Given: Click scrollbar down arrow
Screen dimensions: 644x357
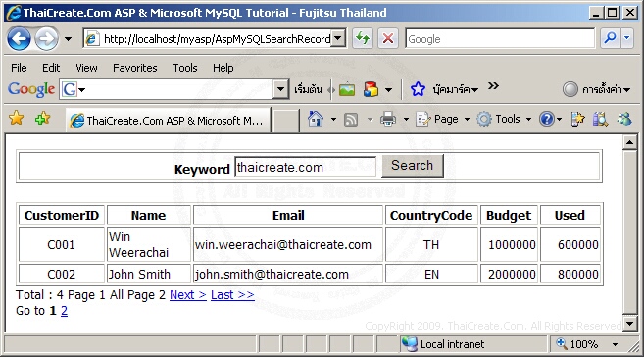Looking at the screenshot, I should tap(629, 323).
